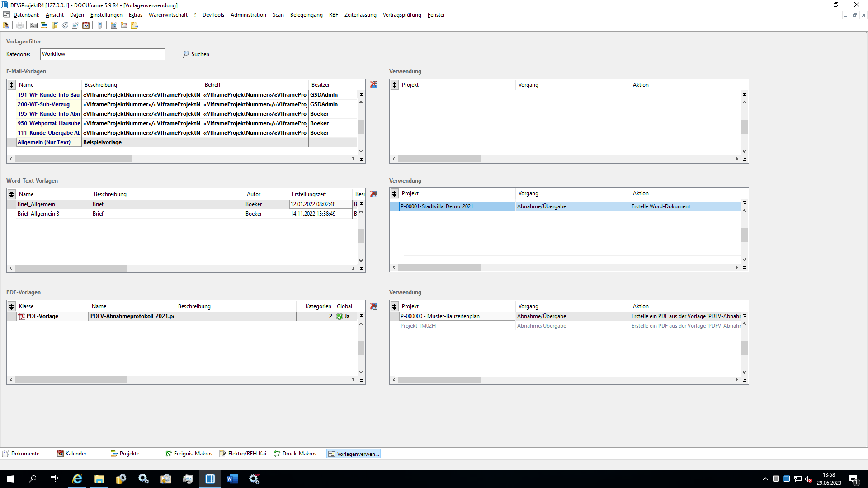Sort Word-Text-Vorlagen by Erstellungszeit column
This screenshot has width=868, height=488.
coord(321,194)
